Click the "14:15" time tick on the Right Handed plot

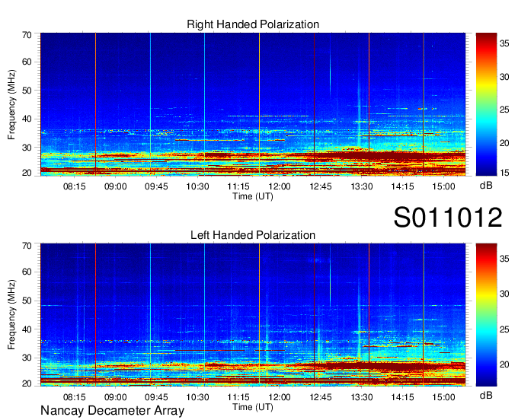403,186
